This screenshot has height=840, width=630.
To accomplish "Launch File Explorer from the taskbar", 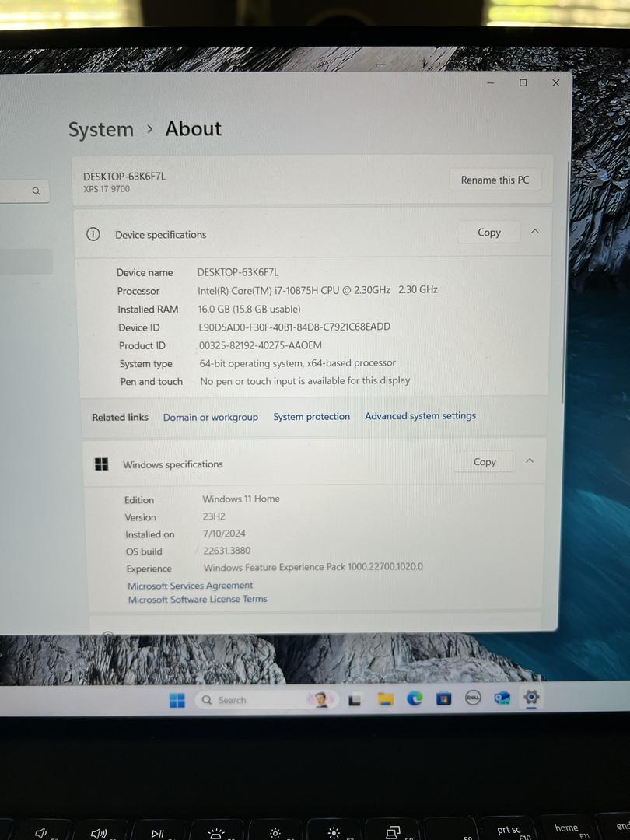I will tap(386, 699).
